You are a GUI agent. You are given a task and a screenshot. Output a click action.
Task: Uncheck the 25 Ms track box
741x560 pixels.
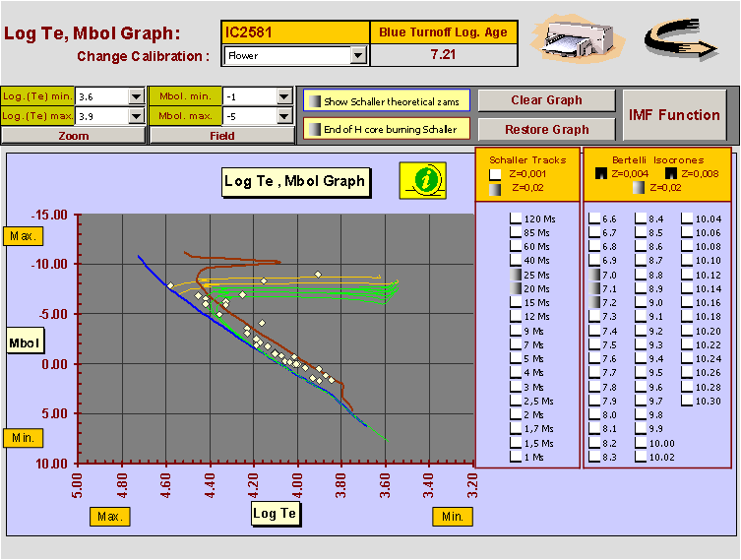point(516,274)
